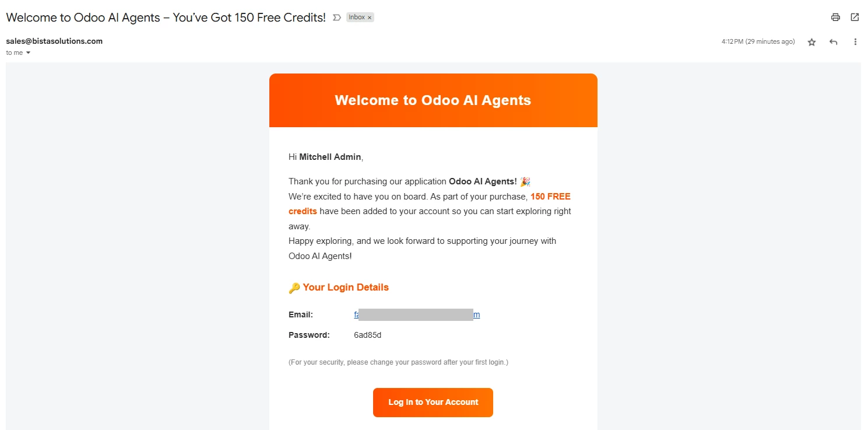The image size is (868, 430).
Task: Click the email subject line
Action: click(166, 18)
